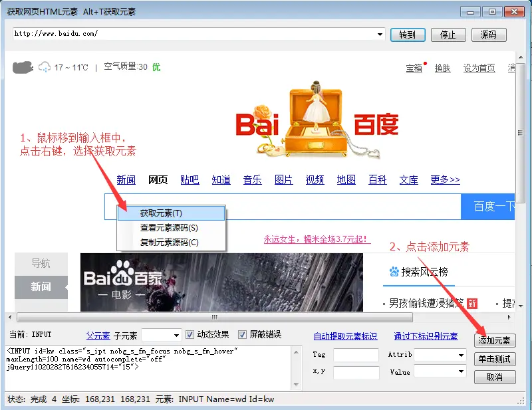Click the horizontal scroll-left arrow
This screenshot has width=532, height=410.
pos(10,318)
